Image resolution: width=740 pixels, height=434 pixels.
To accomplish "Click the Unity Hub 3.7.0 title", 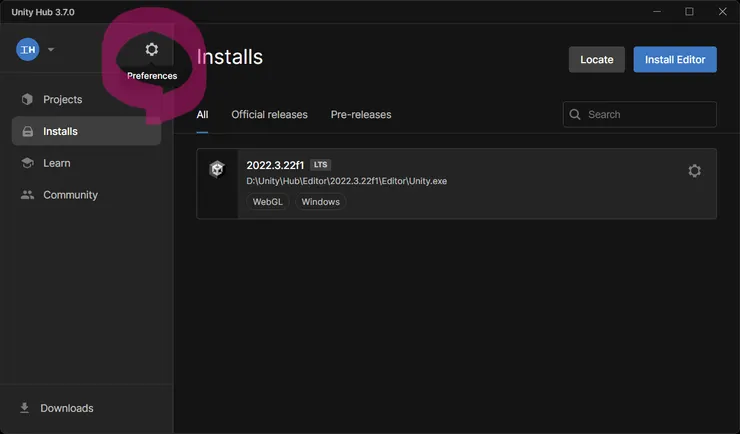I will coord(43,12).
